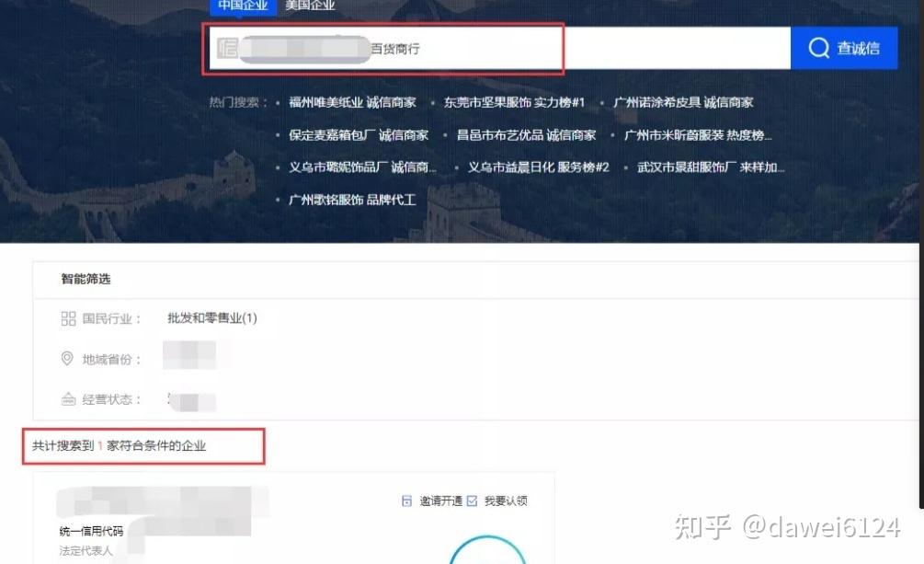Screen dimensions: 924x564
Task: Click the 查诚信 search button
Action: (x=844, y=48)
